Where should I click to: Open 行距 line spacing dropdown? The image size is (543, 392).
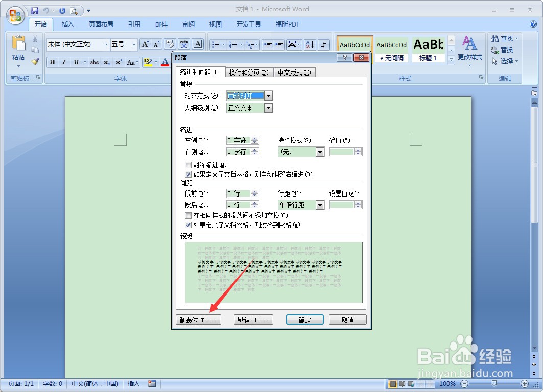320,205
